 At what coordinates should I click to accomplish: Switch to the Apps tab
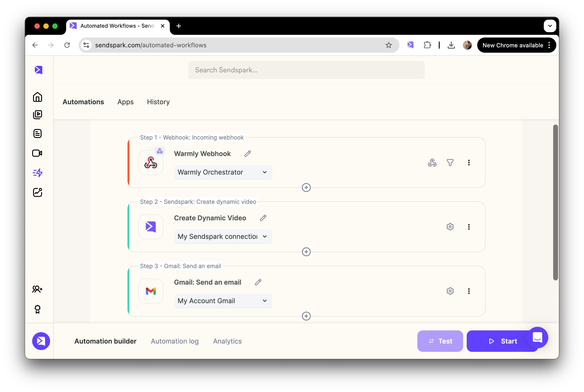coord(125,102)
